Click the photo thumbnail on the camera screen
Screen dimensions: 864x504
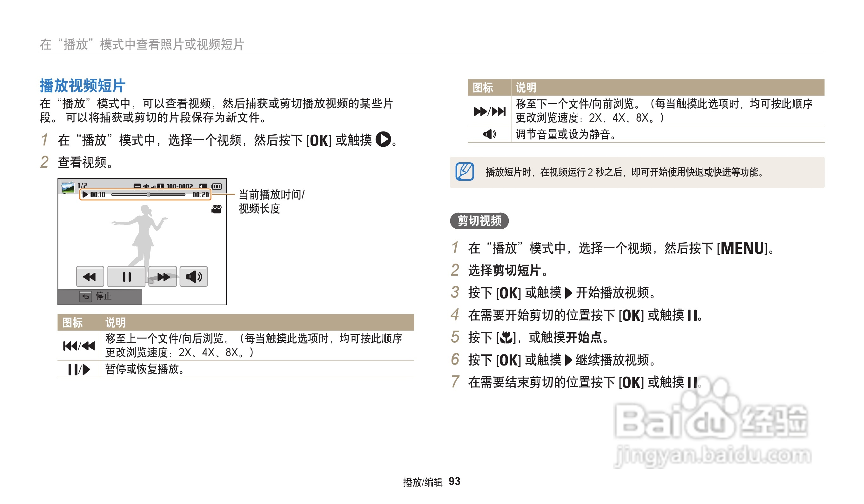tap(68, 188)
